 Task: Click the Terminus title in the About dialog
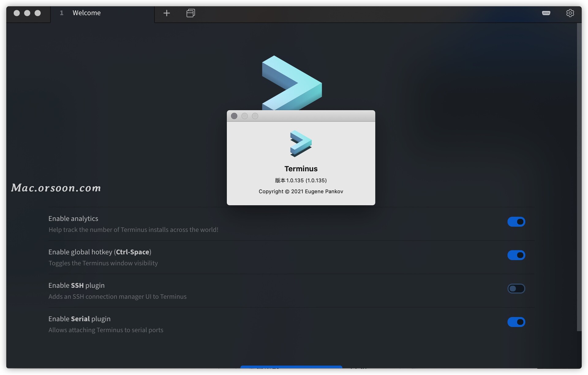point(301,168)
